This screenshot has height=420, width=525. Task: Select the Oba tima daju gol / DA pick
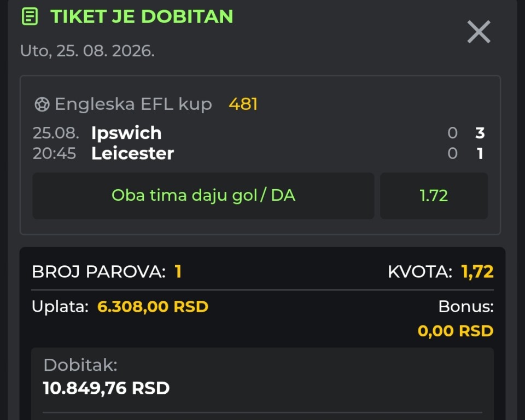click(203, 196)
